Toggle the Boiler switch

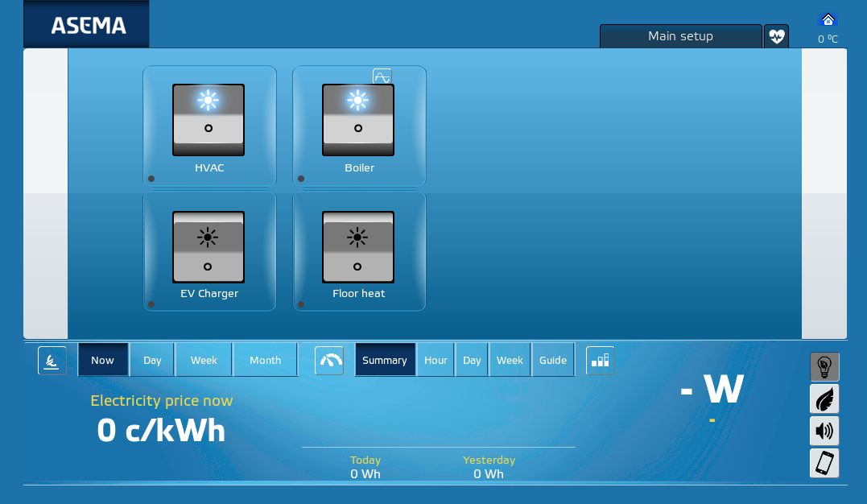358,120
